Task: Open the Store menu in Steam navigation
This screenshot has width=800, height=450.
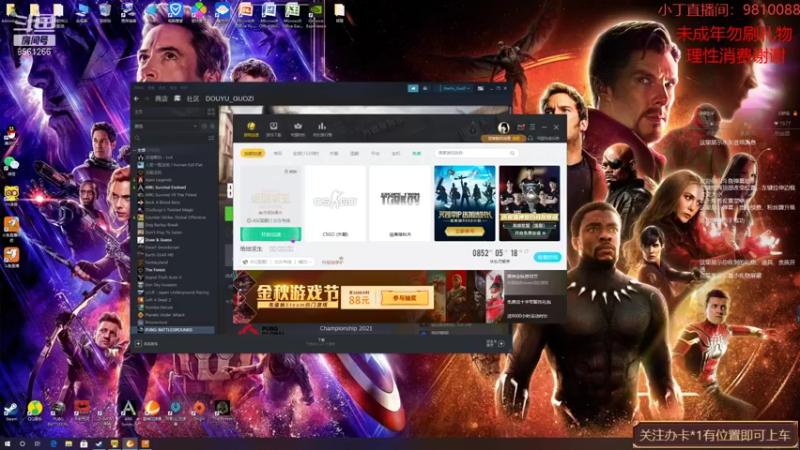Action: [x=161, y=98]
